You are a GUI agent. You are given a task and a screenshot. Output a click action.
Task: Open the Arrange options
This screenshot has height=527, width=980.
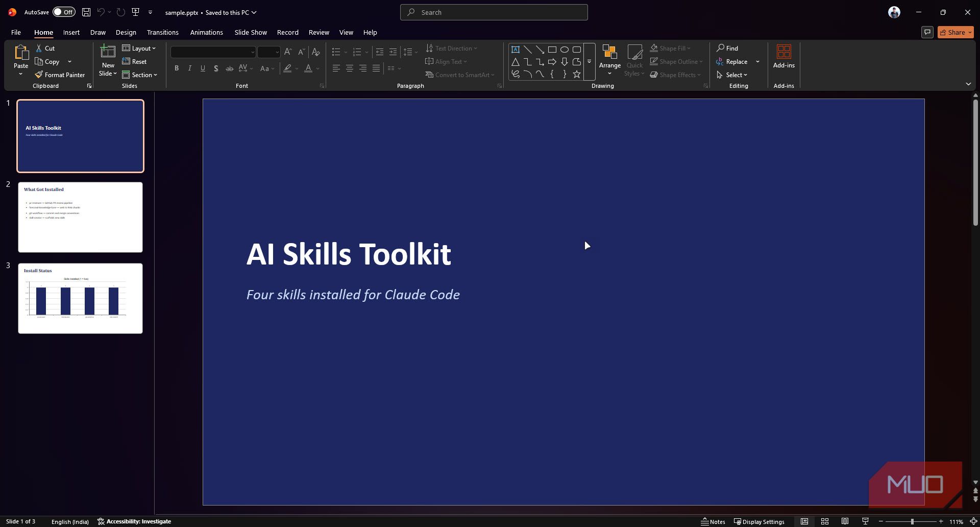(610, 60)
